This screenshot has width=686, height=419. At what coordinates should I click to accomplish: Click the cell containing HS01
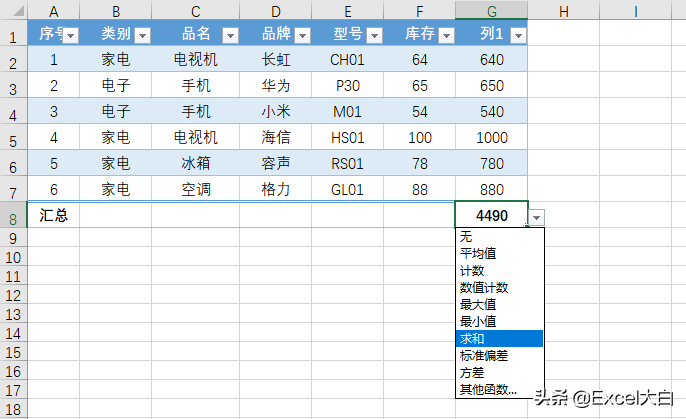coord(347,137)
